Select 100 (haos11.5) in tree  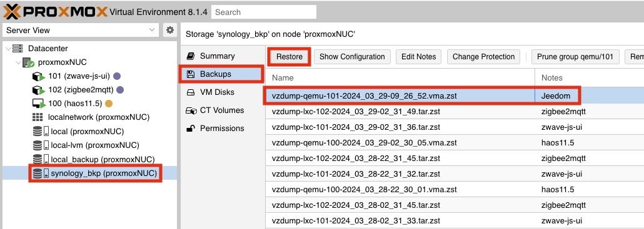pyautogui.click(x=75, y=104)
